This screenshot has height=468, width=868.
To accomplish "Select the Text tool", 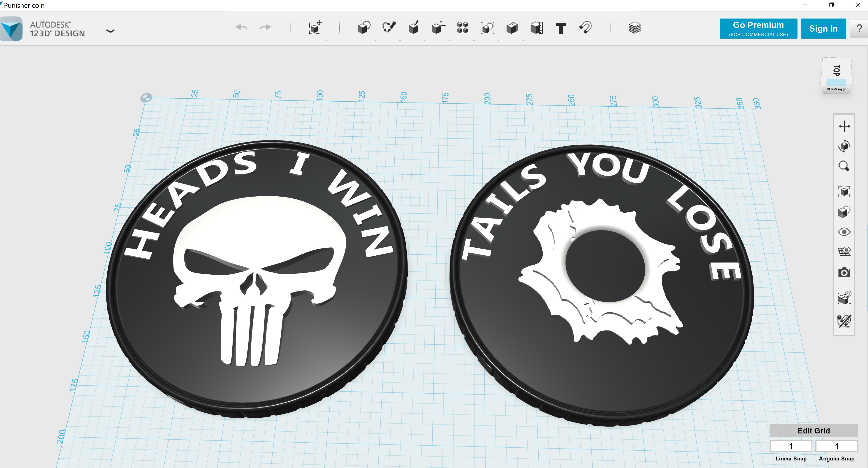I will click(561, 28).
